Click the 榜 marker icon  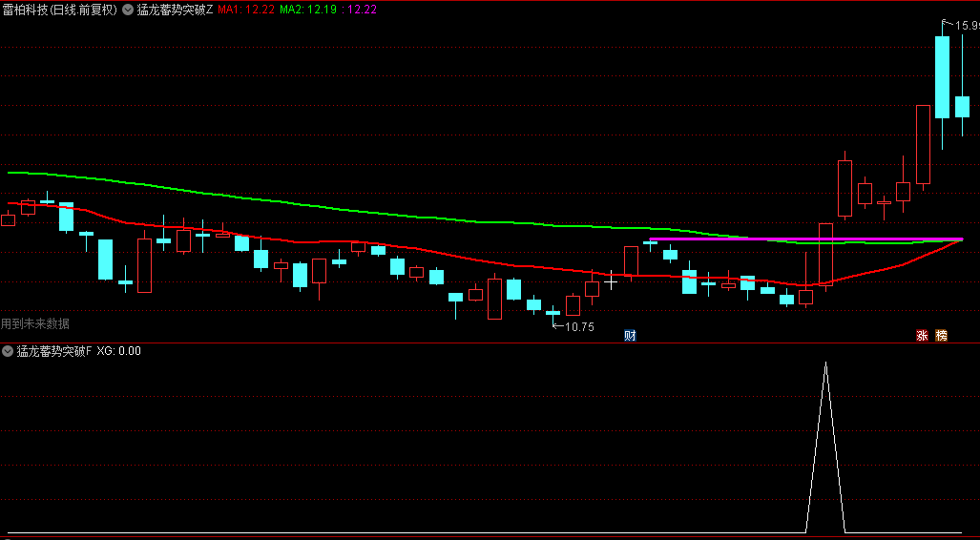click(941, 336)
